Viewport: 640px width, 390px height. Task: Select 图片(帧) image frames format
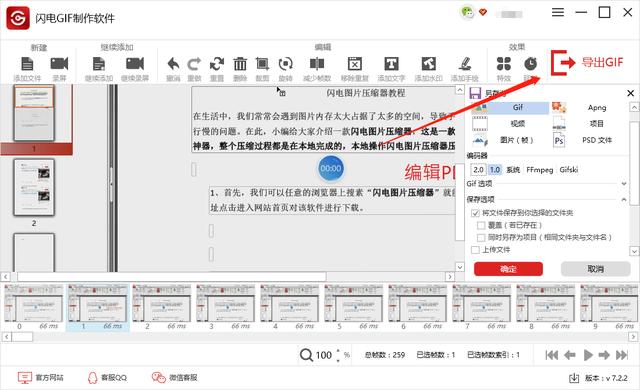coord(510,140)
